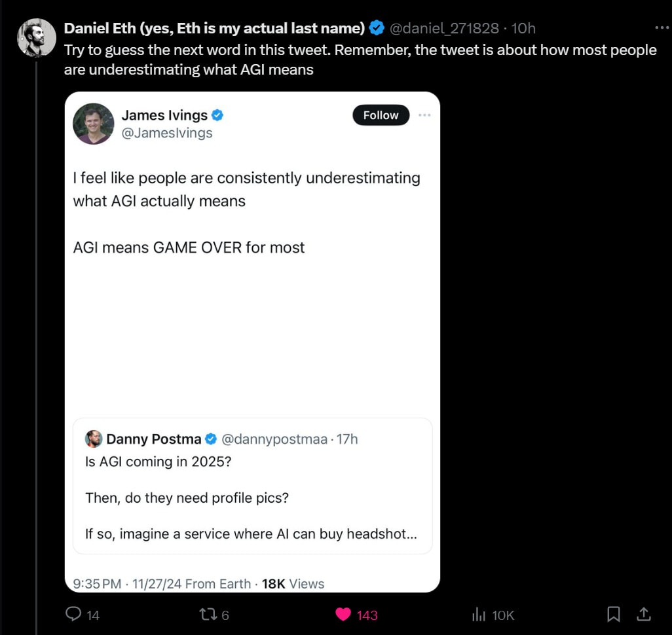
Task: Open James Ivings tweet ellipsis menu
Action: [424, 115]
